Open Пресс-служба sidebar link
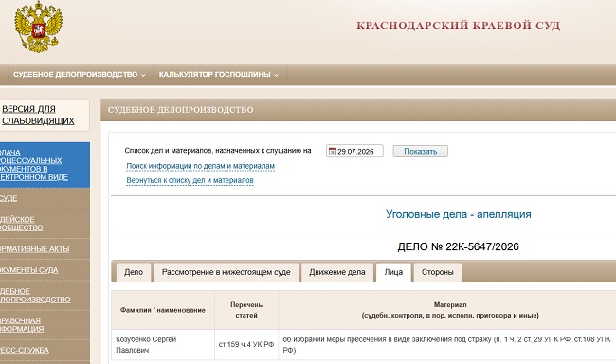This screenshot has height=364, width=616. tap(25, 350)
